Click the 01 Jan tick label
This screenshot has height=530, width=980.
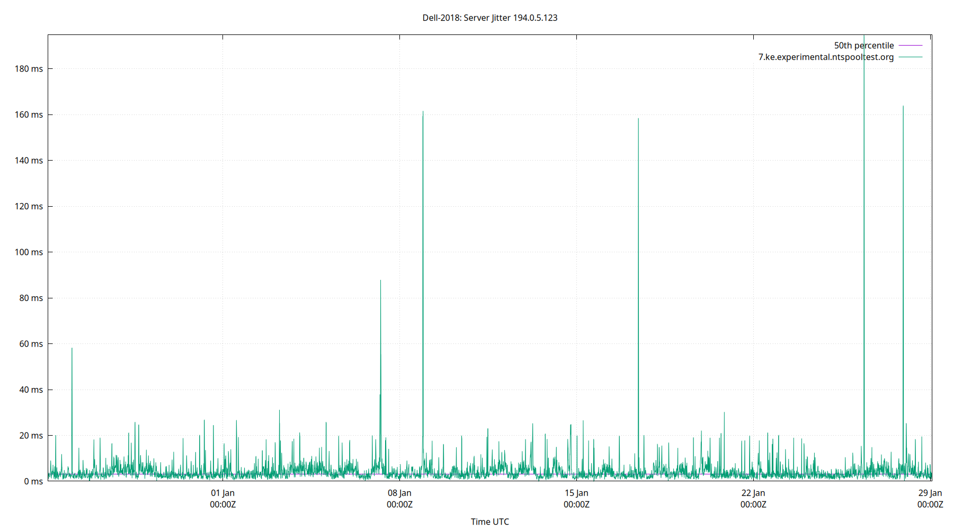[222, 492]
